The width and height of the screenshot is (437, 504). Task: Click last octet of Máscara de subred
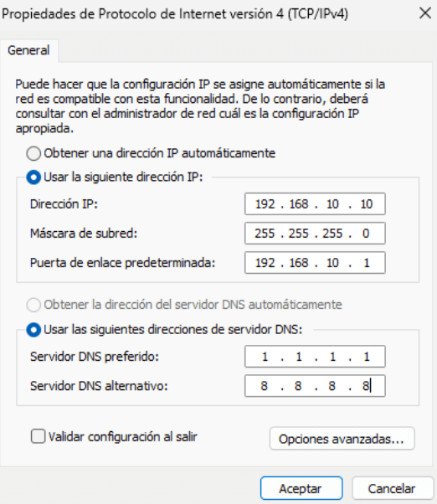[x=366, y=234]
